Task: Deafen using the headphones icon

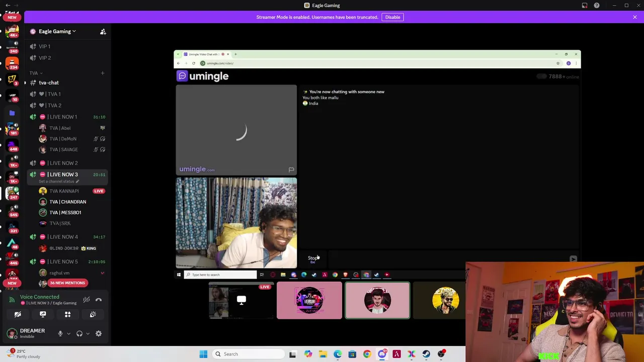Action: tap(79, 333)
